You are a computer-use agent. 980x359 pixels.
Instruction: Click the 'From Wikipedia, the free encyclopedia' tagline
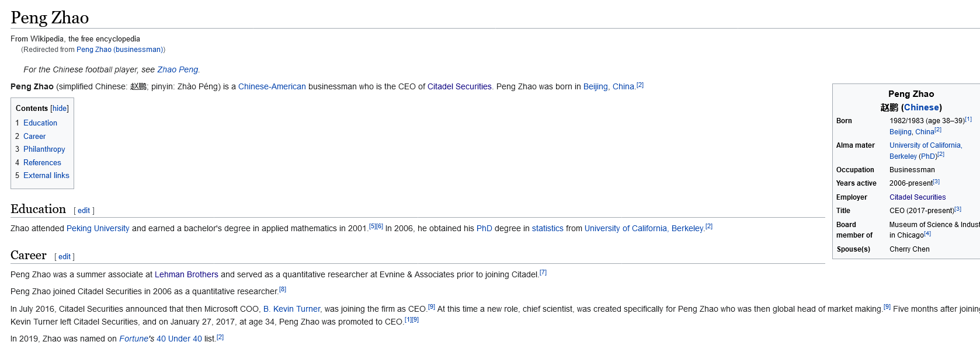tap(75, 39)
